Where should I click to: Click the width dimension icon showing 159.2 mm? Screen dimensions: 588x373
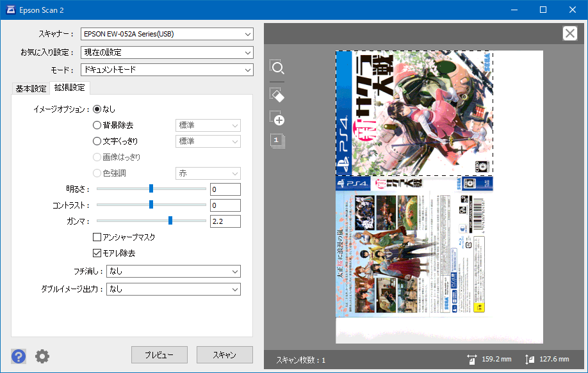pyautogui.click(x=471, y=360)
